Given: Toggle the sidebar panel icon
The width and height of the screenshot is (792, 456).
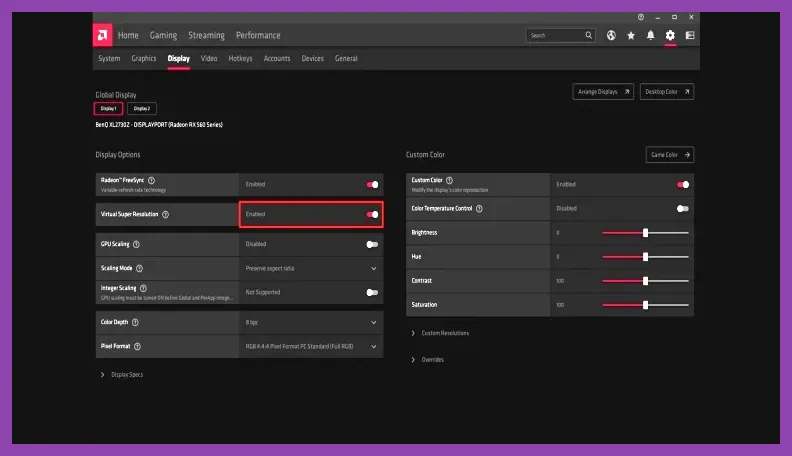Looking at the screenshot, I should click(x=690, y=35).
